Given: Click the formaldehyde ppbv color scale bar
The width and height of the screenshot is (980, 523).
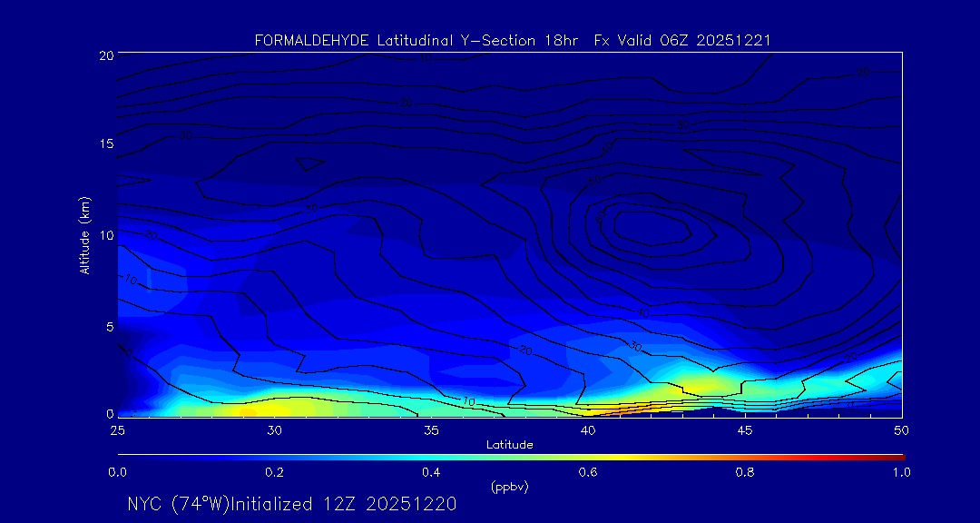Looking at the screenshot, I should tap(511, 458).
